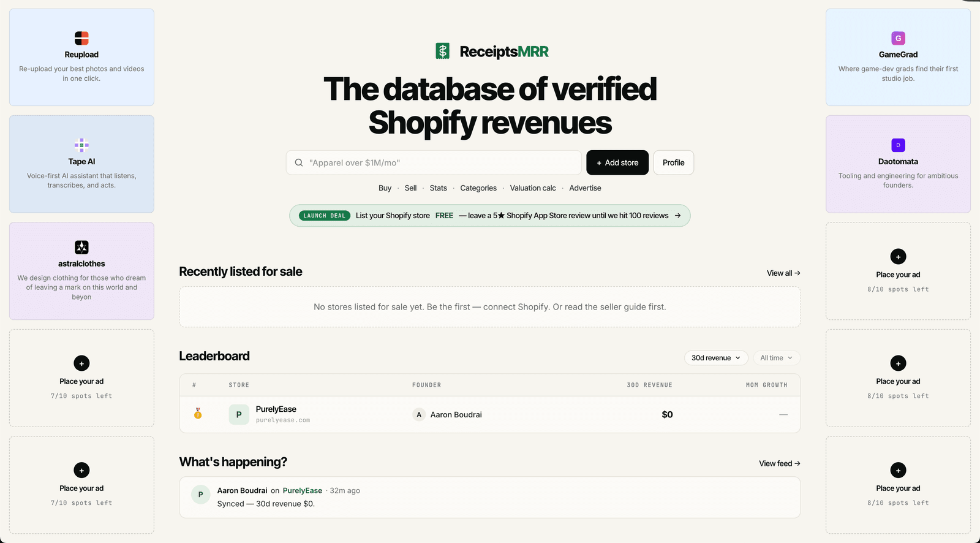Click the 30D REVENUE column header
980x543 pixels.
point(649,385)
